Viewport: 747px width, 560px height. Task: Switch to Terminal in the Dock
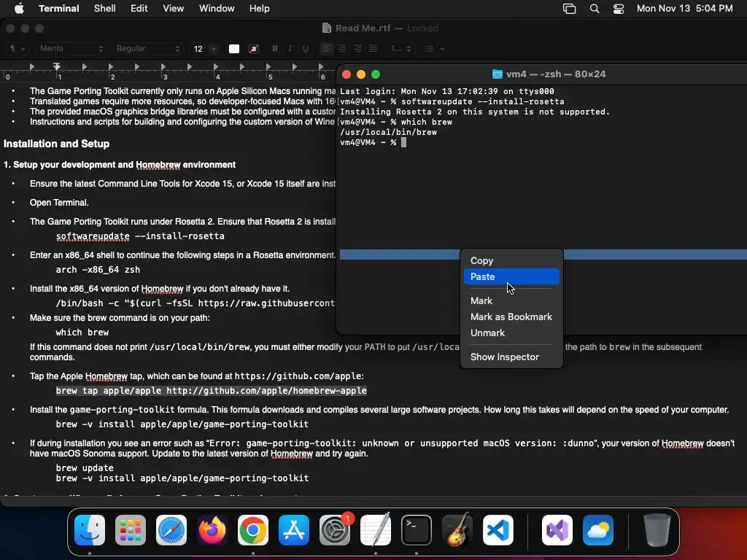tap(417, 530)
